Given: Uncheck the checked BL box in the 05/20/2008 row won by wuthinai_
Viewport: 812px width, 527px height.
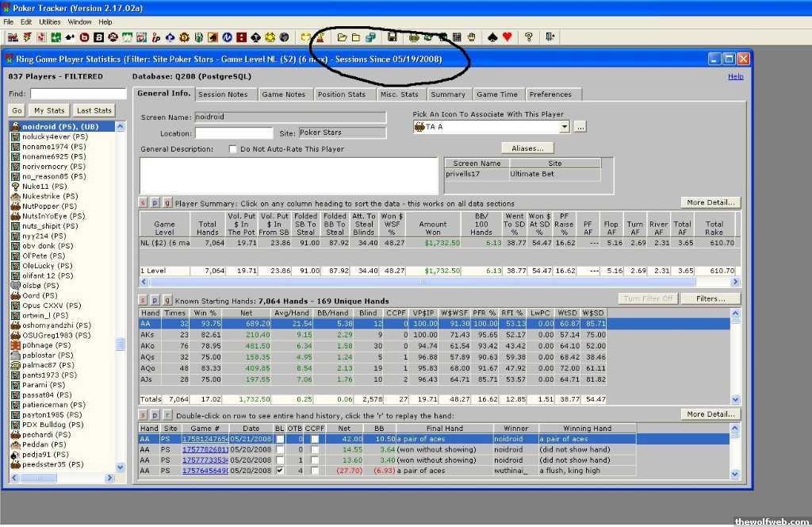Looking at the screenshot, I should [x=279, y=471].
